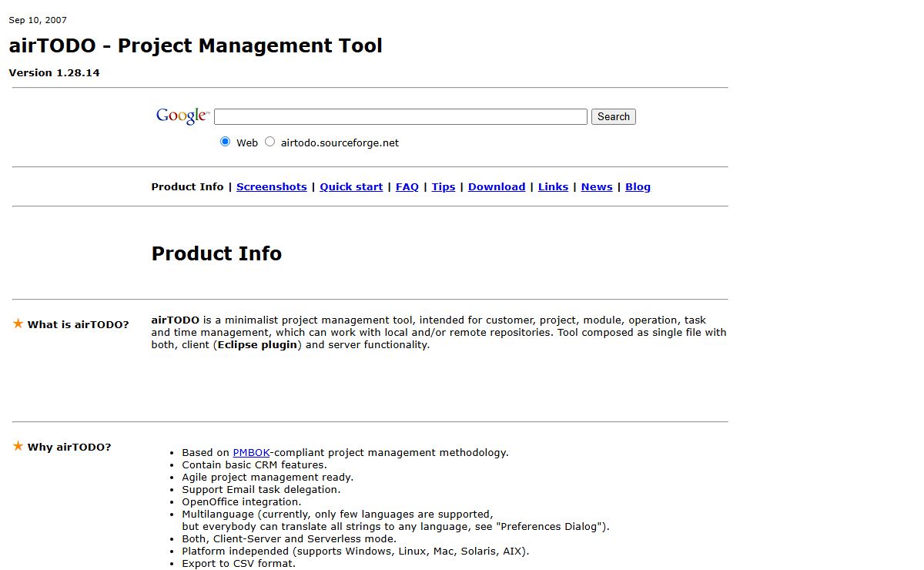Follow the PMBOK hyperlink
Image resolution: width=924 pixels, height=570 pixels.
(251, 452)
